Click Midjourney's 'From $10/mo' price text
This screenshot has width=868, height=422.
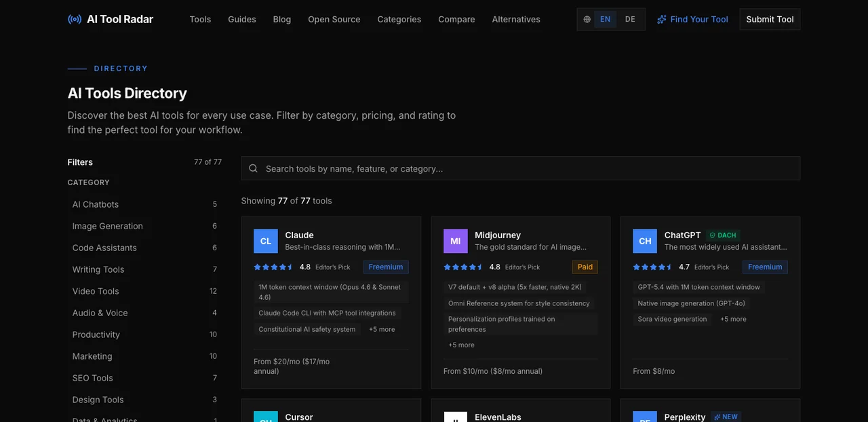pyautogui.click(x=493, y=371)
